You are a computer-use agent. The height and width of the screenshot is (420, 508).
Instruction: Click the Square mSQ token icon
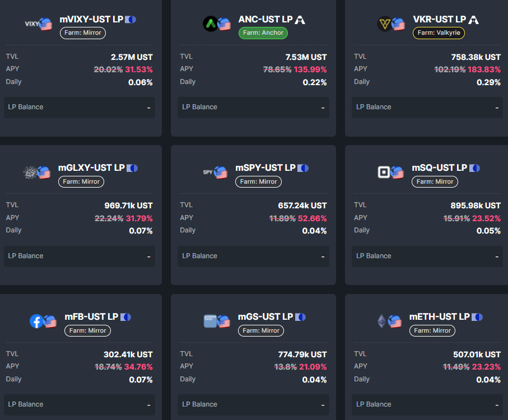click(384, 172)
